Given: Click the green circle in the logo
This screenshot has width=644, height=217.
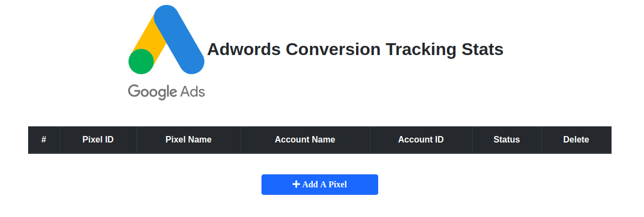Looking at the screenshot, I should (x=142, y=62).
